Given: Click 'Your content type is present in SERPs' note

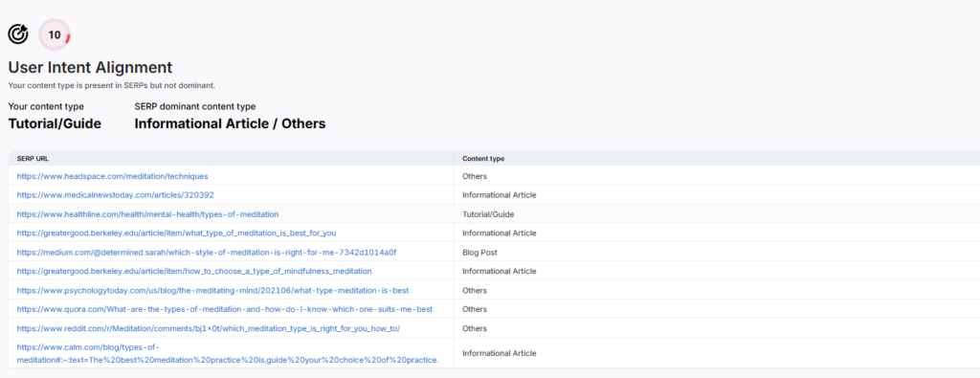Looking at the screenshot, I should (x=112, y=85).
